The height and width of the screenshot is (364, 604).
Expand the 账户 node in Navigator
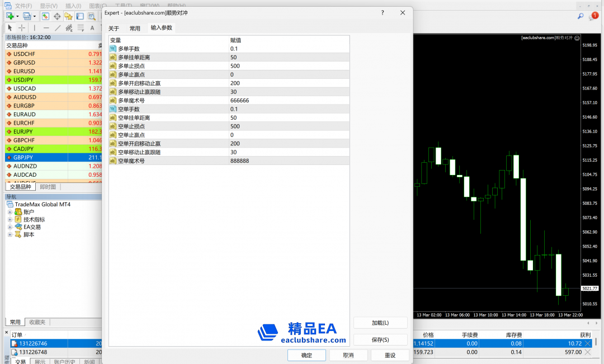pyautogui.click(x=10, y=212)
